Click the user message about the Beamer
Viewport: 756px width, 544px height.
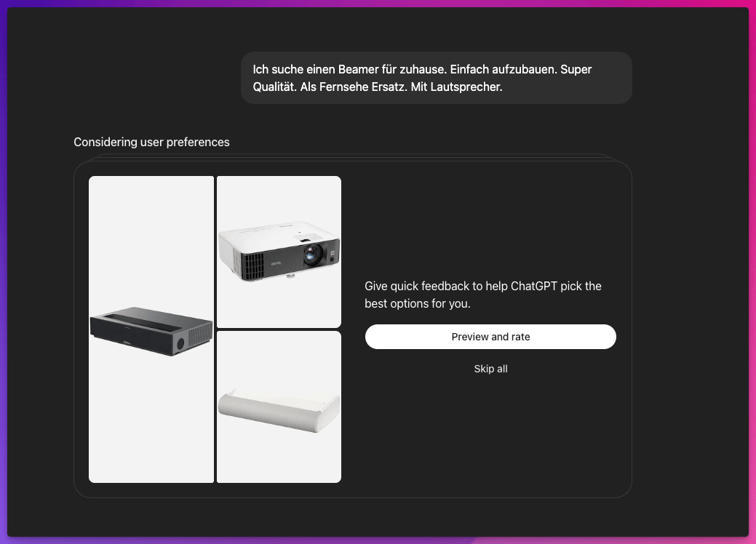(437, 78)
